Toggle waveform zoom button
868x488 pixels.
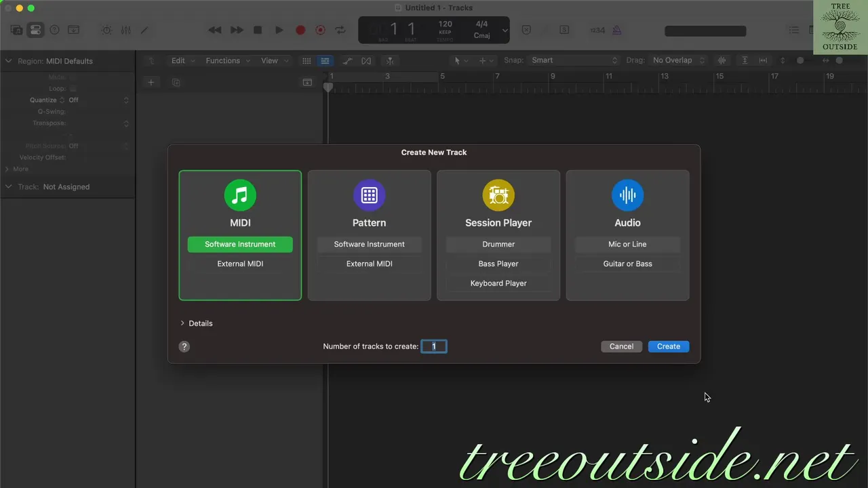(x=722, y=60)
